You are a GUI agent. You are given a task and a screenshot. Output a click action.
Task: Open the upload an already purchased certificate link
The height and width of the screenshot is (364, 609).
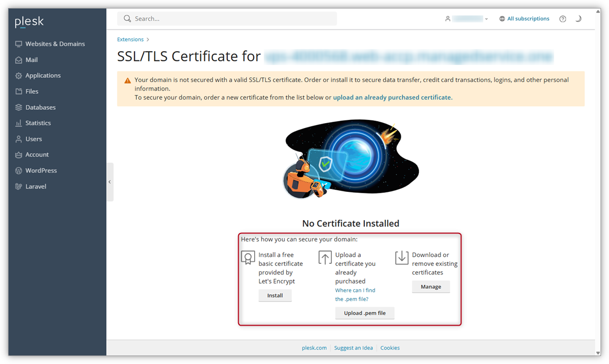392,98
